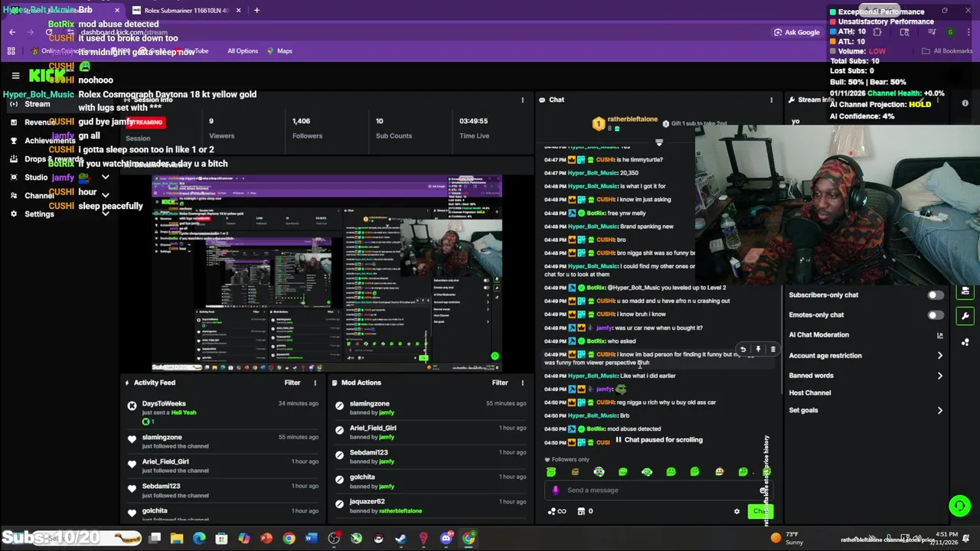The image size is (980, 551).
Task: Click the chat settings gear icon
Action: [x=737, y=511]
